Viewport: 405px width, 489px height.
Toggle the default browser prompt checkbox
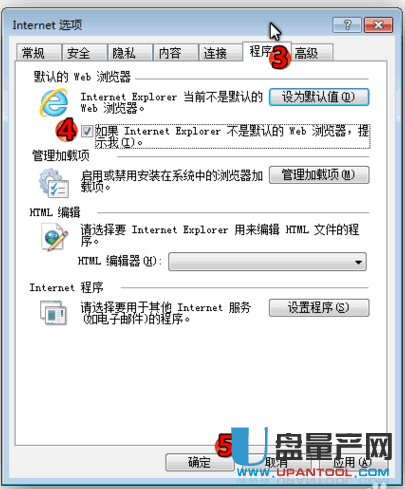tap(87, 131)
